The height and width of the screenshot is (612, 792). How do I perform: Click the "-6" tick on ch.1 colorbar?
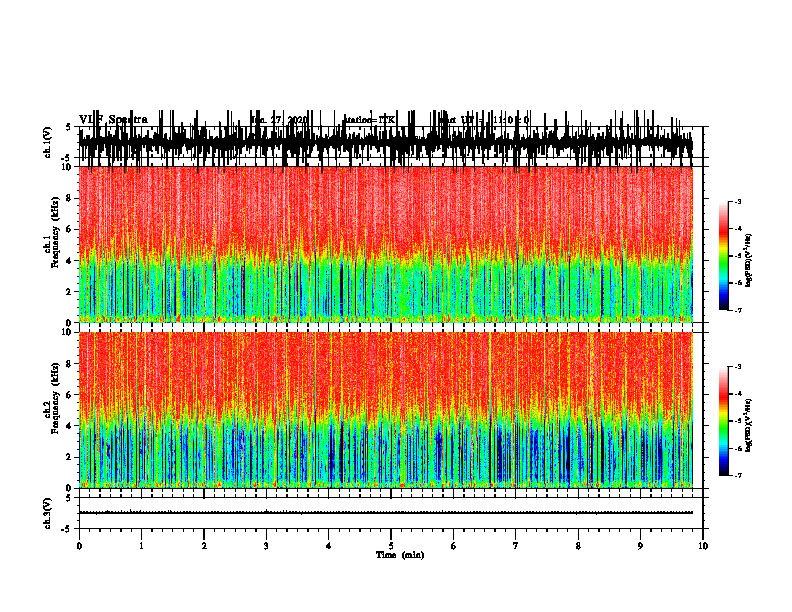[737, 283]
